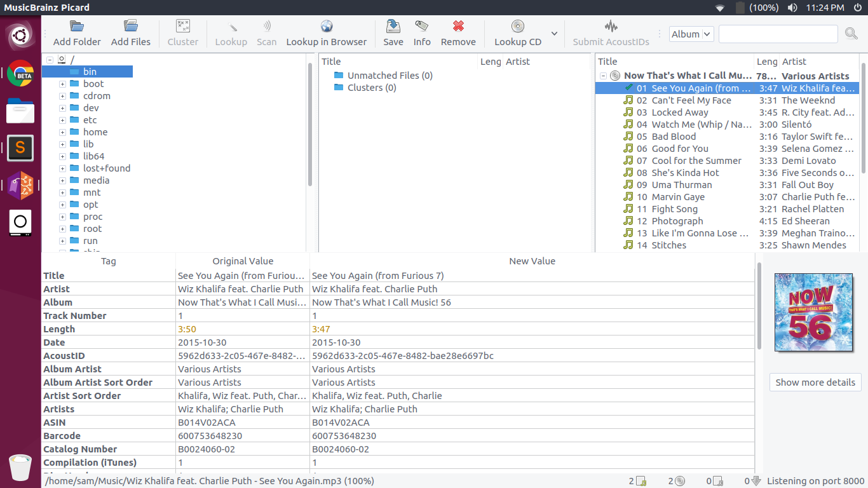Click the search magnifier icon

(x=851, y=34)
